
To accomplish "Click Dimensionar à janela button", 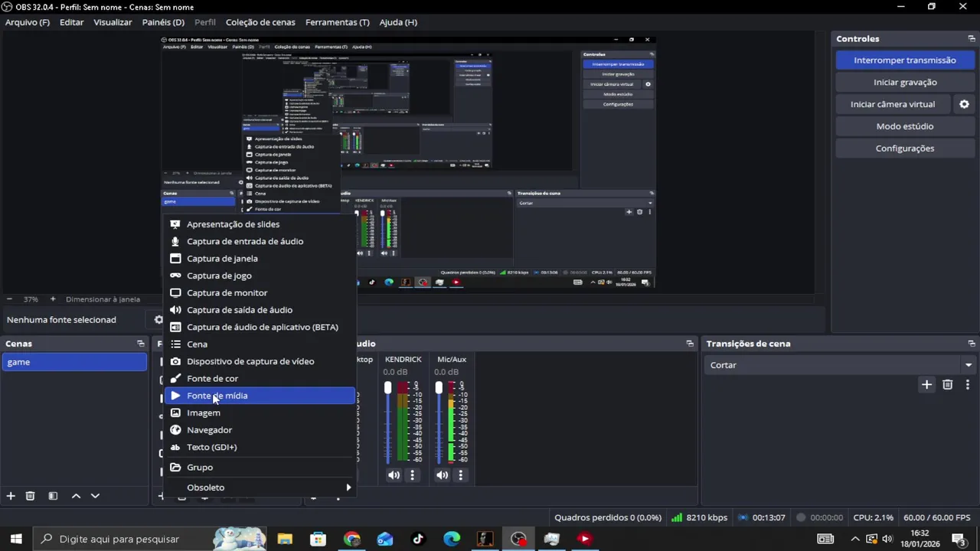I will 103,299.
